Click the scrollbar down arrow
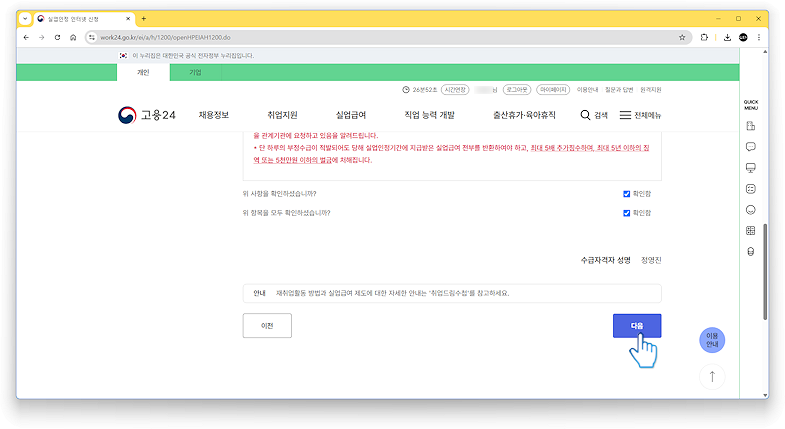Screen dimensions: 785x429 pyautogui.click(x=765, y=395)
